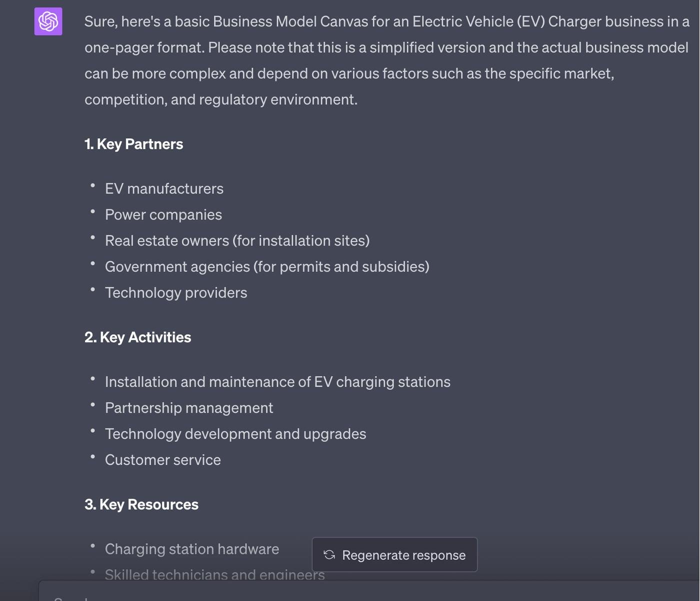
Task: Click the ChatGPT avatar icon
Action: [48, 21]
